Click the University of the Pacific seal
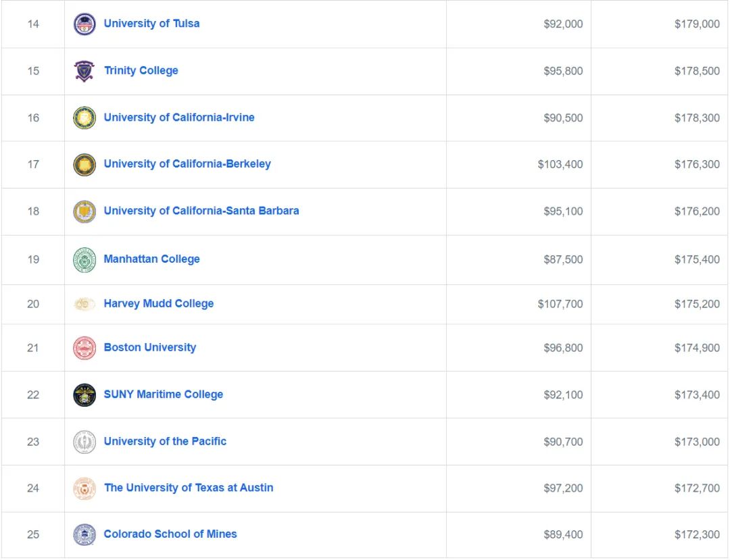730x560 pixels. 84,442
